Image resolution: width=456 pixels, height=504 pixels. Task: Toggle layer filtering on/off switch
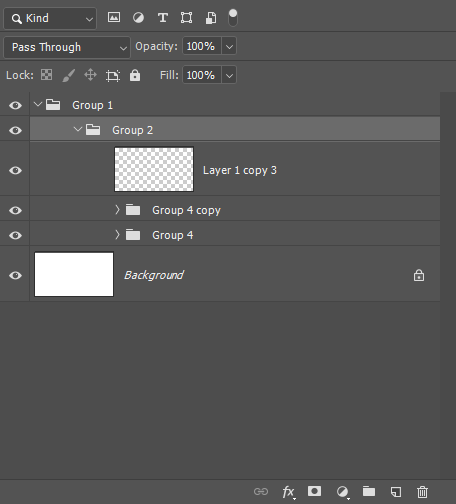[x=233, y=18]
